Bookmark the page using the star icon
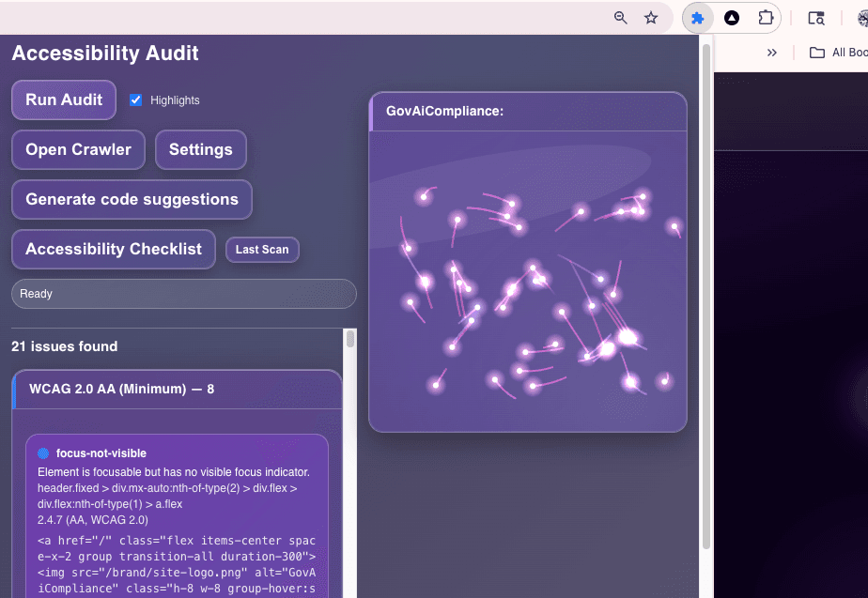This screenshot has height=598, width=868. [651, 17]
